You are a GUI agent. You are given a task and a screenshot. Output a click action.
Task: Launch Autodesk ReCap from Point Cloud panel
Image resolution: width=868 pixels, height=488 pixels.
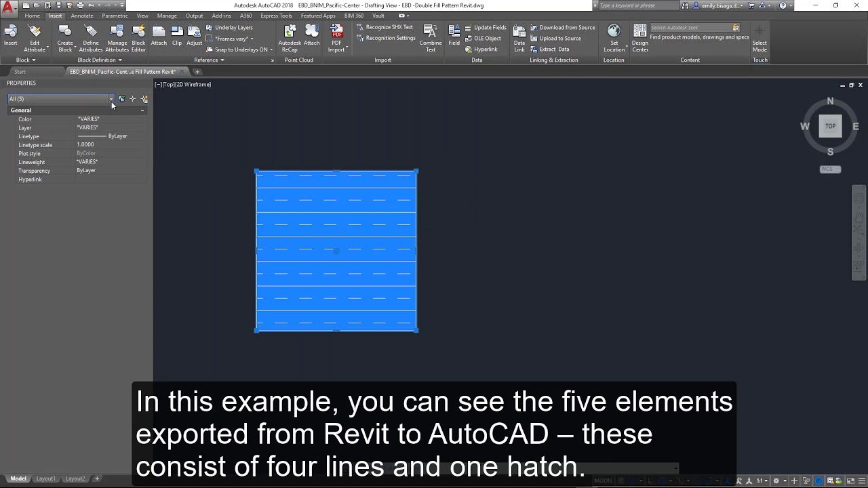(x=290, y=37)
